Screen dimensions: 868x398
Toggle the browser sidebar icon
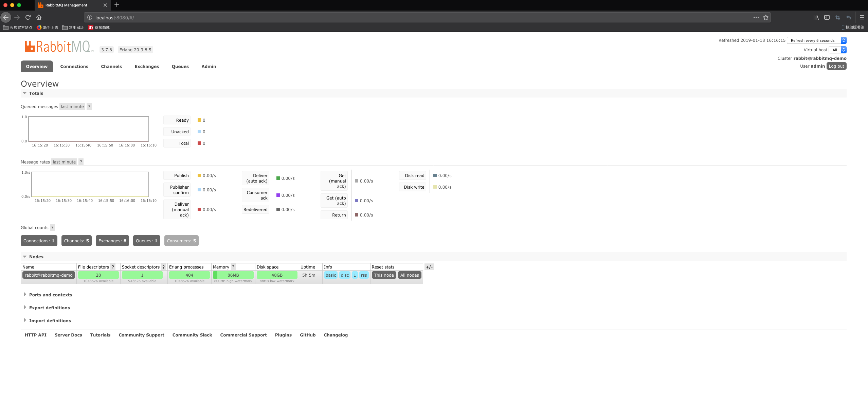[x=827, y=17]
